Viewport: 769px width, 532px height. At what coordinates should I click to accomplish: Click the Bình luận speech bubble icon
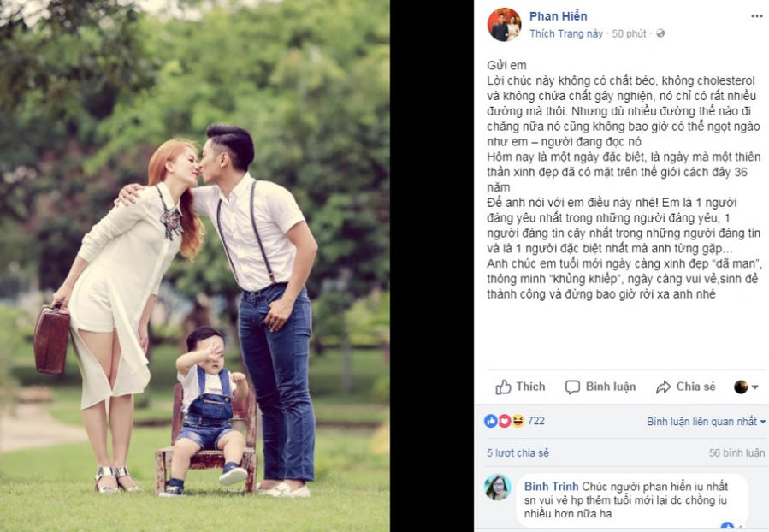pos(572,387)
